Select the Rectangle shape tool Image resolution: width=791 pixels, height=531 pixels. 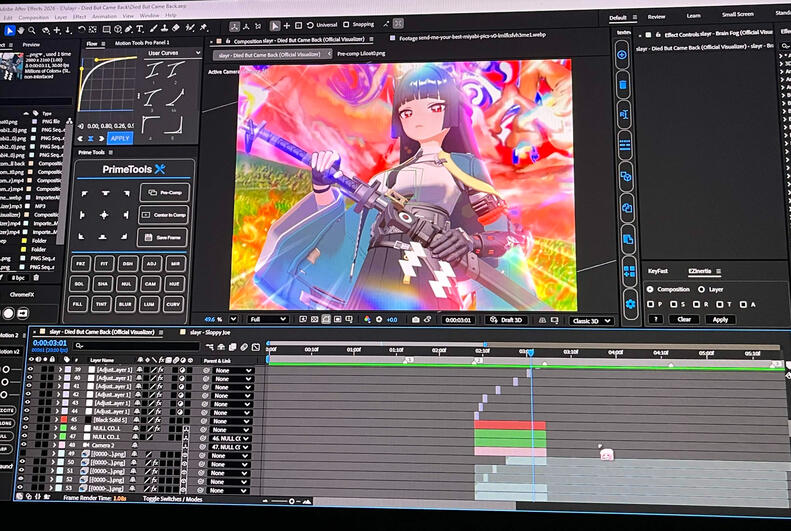pos(106,30)
